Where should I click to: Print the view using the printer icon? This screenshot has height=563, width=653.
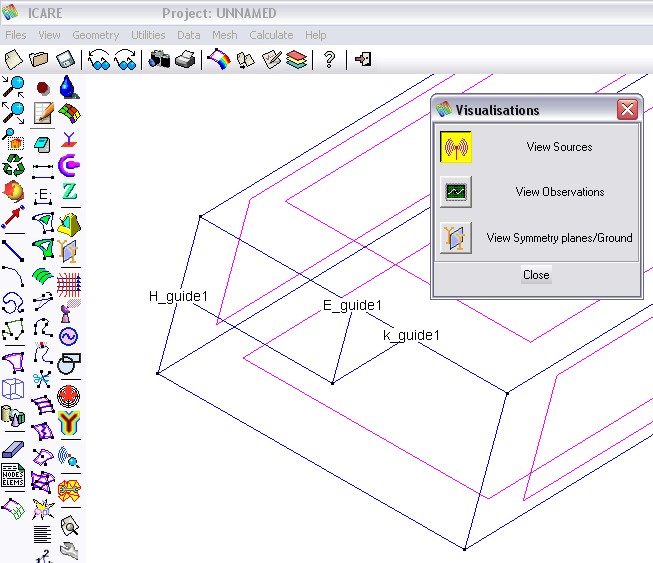tap(185, 60)
